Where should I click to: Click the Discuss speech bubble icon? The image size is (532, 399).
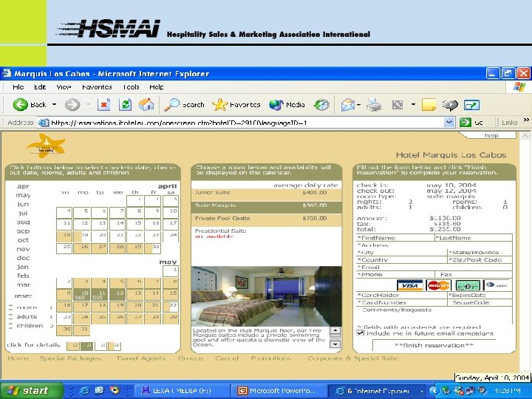tap(450, 105)
